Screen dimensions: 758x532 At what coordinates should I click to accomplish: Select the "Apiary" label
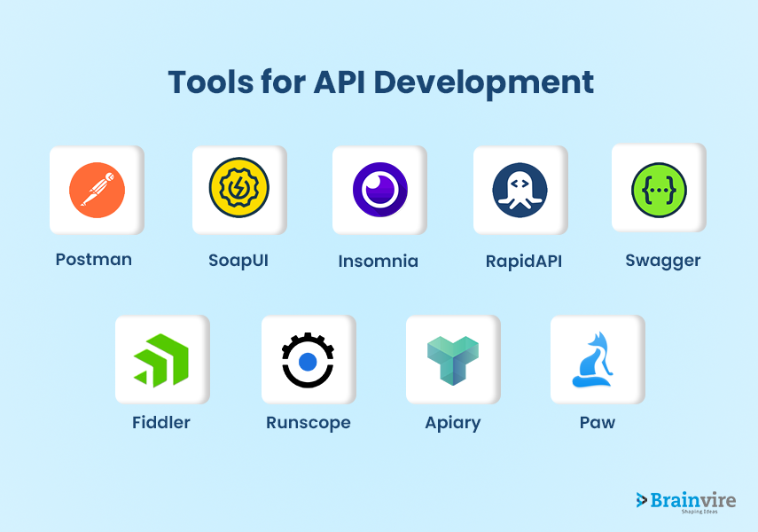[453, 423]
